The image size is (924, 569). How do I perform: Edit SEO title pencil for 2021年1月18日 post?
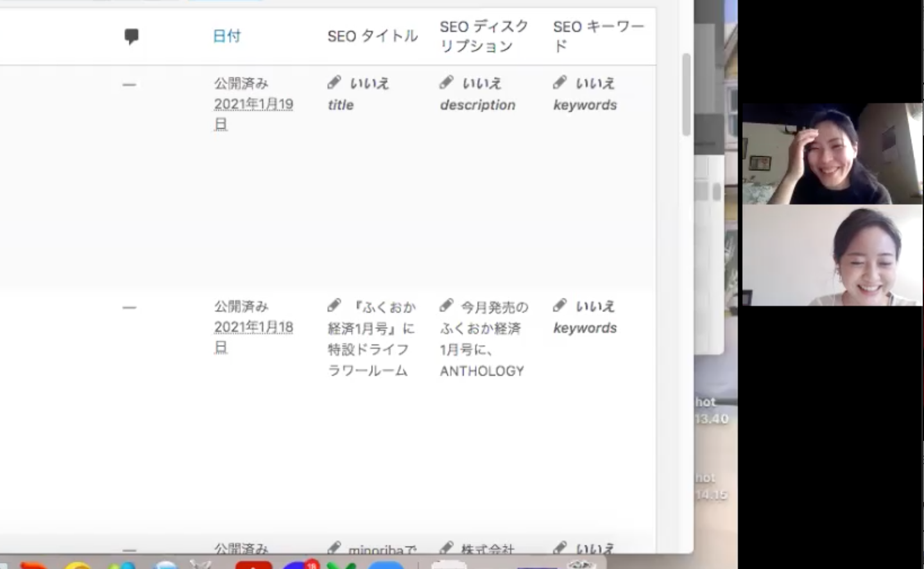tap(334, 305)
